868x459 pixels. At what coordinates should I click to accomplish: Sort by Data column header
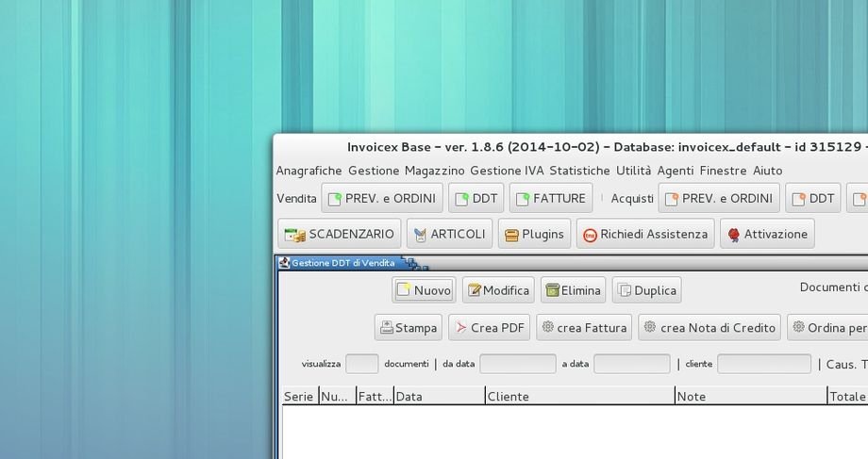click(x=440, y=397)
